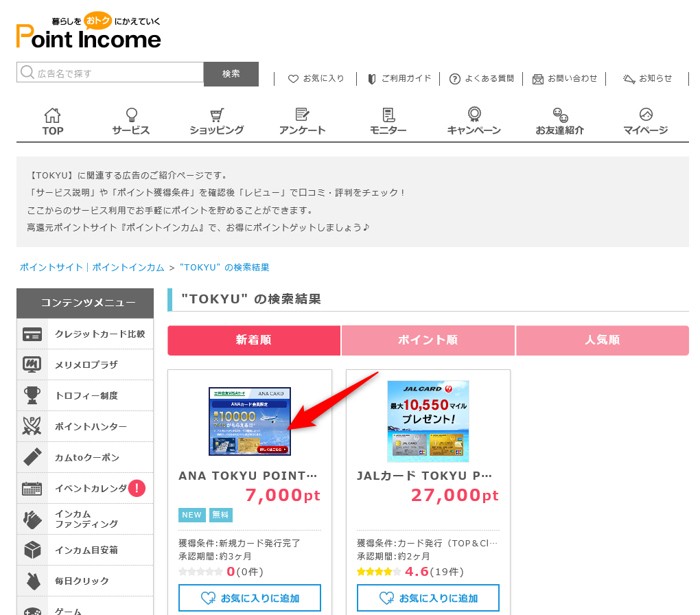Image resolution: width=700 pixels, height=615 pixels.
Task: Click the 広告名で探す search field
Action: pyautogui.click(x=110, y=73)
